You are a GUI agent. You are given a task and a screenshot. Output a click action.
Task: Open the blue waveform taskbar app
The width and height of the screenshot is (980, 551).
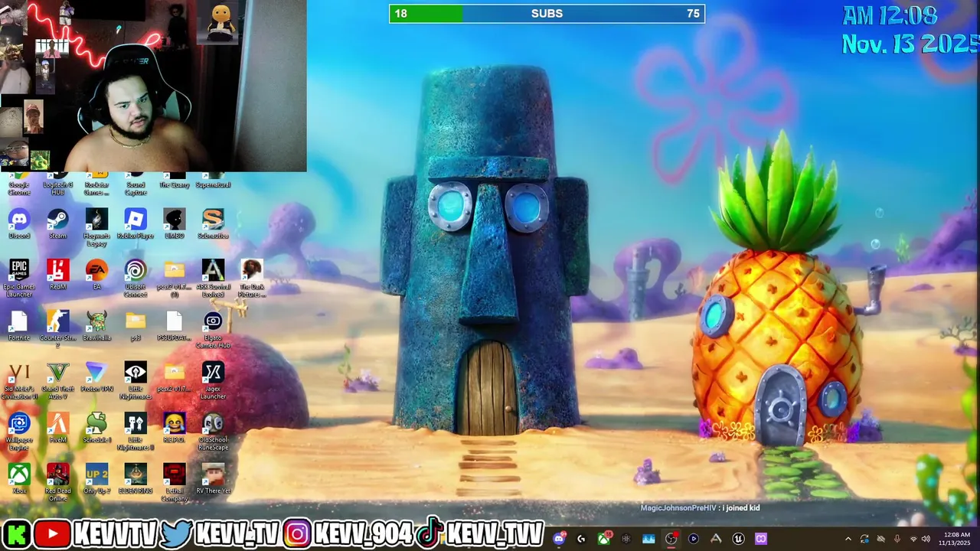tap(648, 539)
